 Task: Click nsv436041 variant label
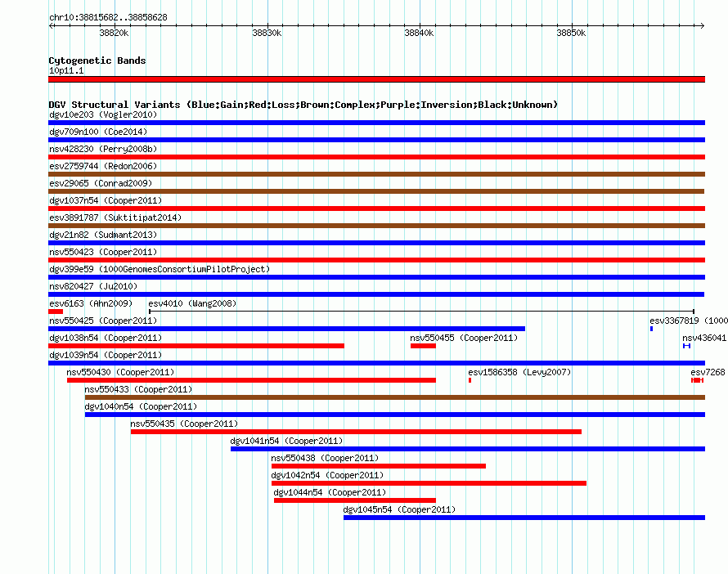click(x=704, y=338)
